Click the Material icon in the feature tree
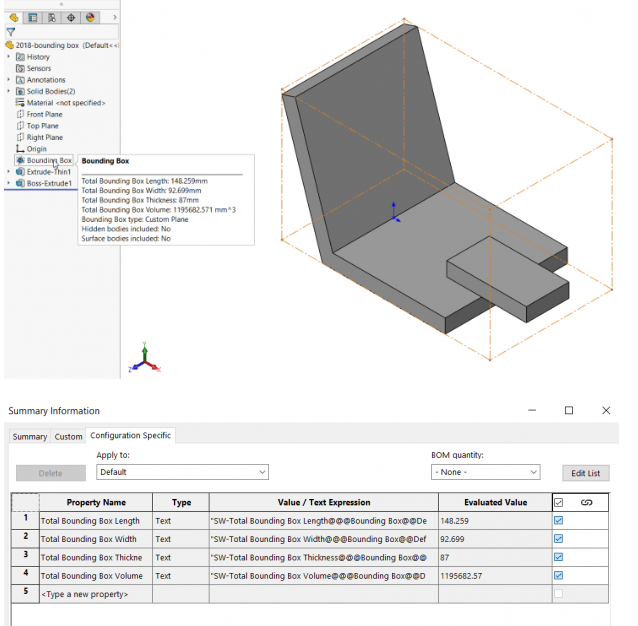 tap(20, 103)
